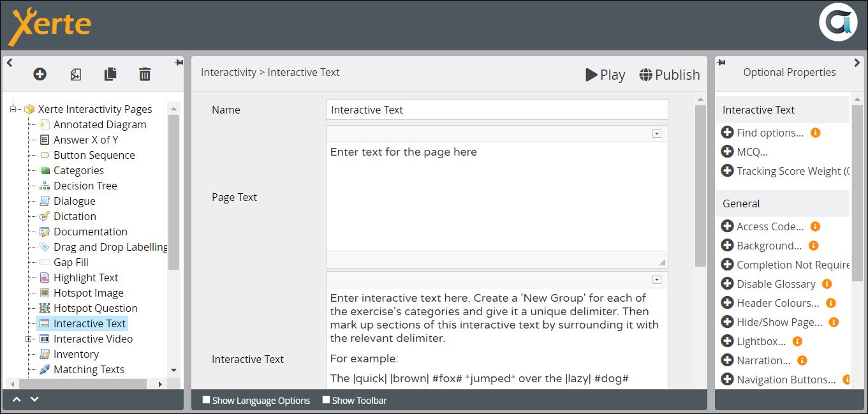868x414 pixels.
Task: Click the info icon beside Find options
Action: [815, 133]
